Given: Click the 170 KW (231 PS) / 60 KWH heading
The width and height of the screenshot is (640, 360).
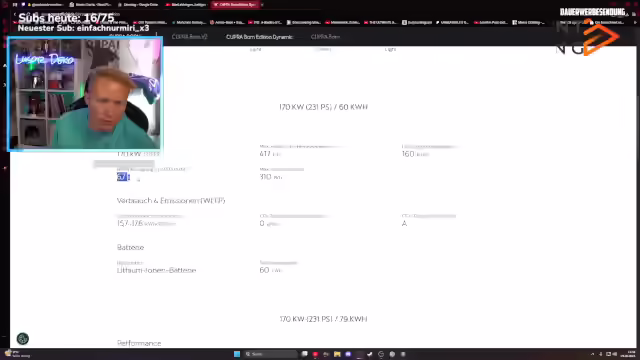Looking at the screenshot, I should (x=323, y=107).
